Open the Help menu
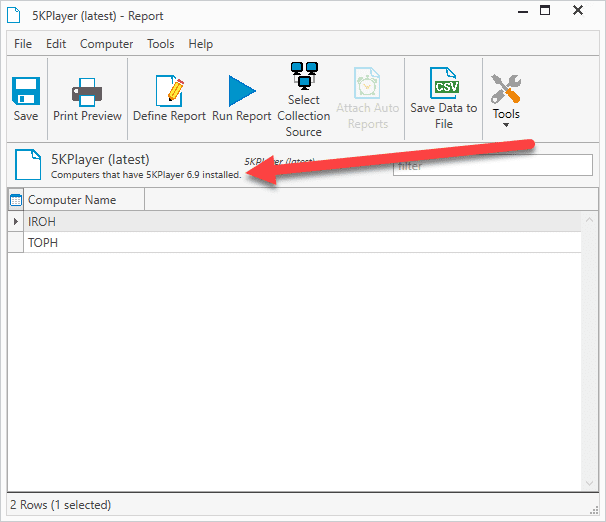606x522 pixels. [201, 44]
